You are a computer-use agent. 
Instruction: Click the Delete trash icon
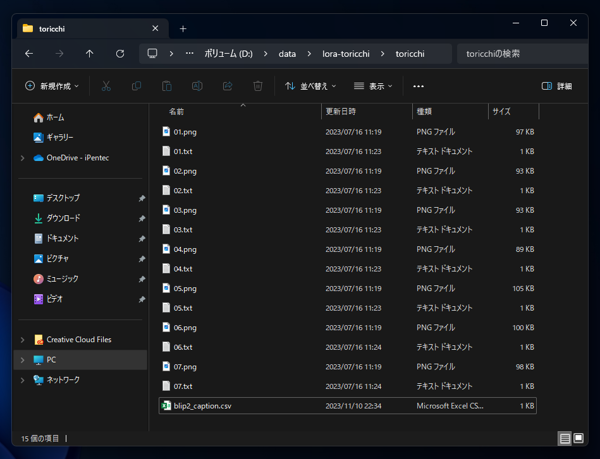coord(258,86)
